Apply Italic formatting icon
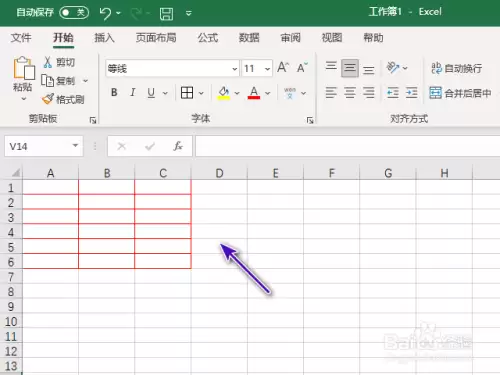The width and height of the screenshot is (500, 375). tap(133, 92)
